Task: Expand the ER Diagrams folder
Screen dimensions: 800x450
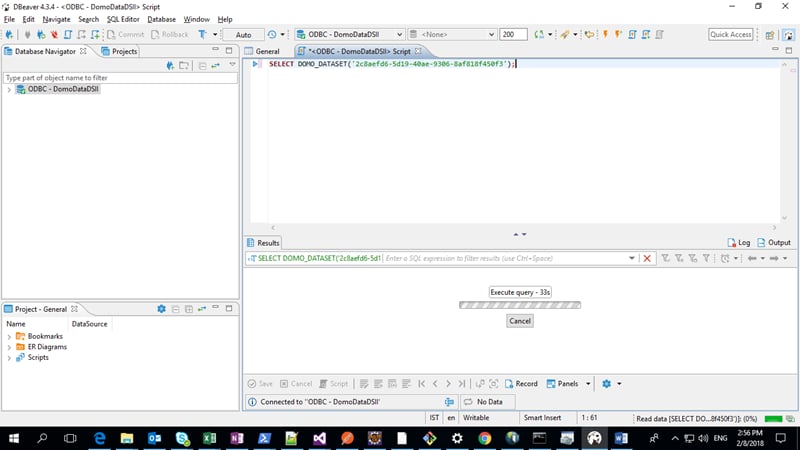Action: pyautogui.click(x=9, y=347)
